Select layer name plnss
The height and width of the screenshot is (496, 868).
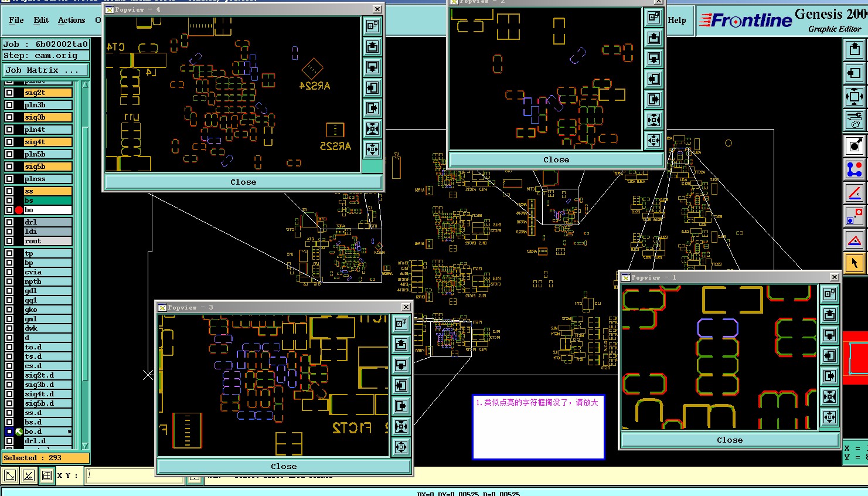click(x=48, y=179)
